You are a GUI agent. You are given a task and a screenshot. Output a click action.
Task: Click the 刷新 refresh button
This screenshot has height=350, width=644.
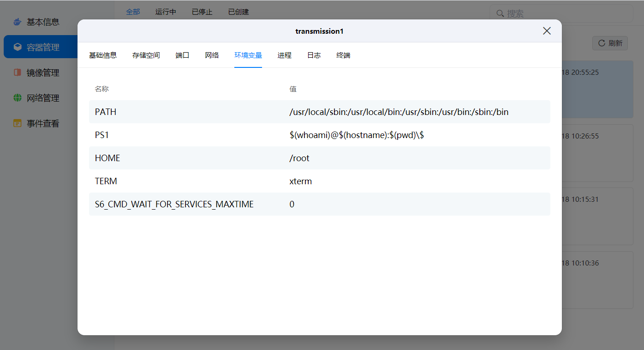pos(610,43)
